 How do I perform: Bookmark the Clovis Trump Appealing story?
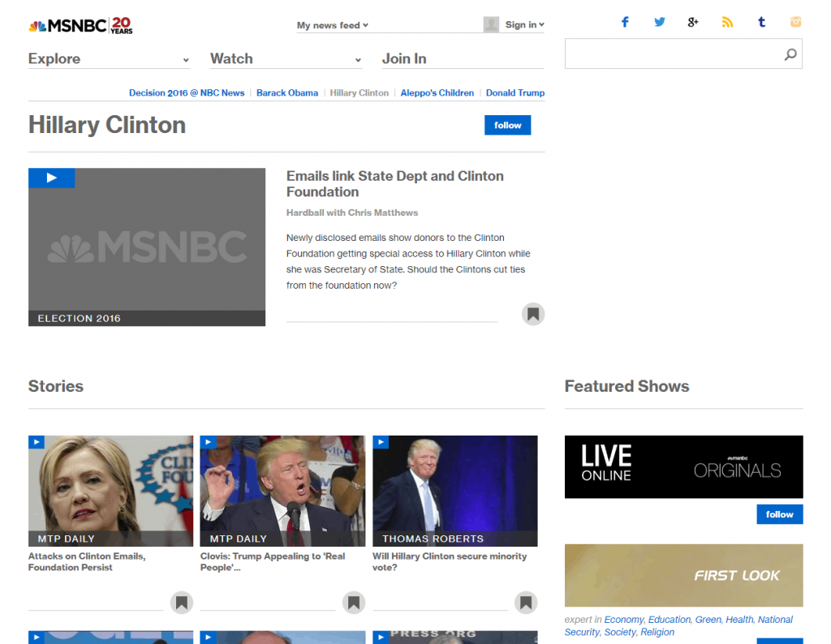click(x=354, y=603)
